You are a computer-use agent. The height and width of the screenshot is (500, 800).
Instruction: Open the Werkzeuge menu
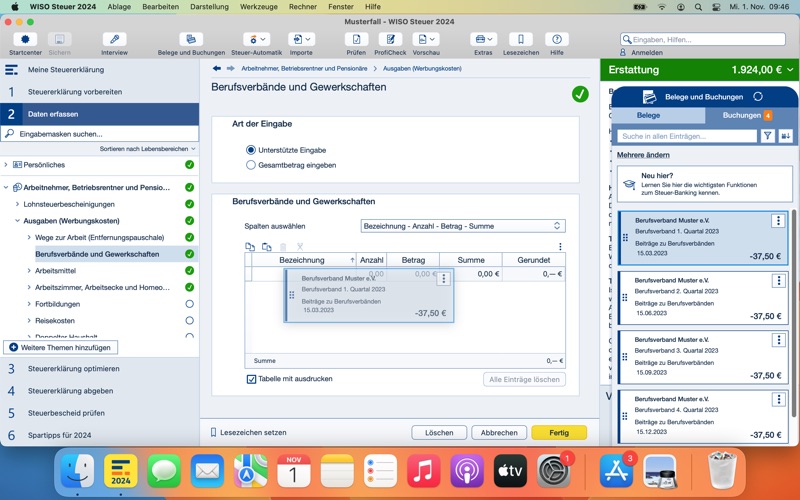(x=259, y=7)
